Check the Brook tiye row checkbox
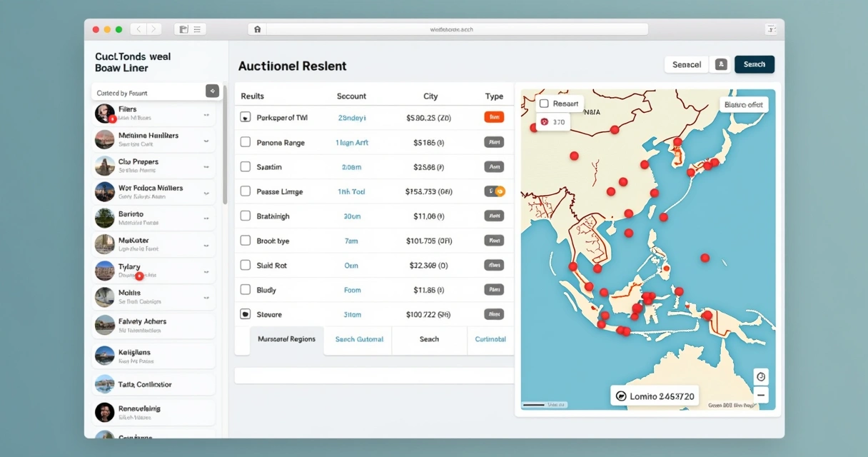 pyautogui.click(x=246, y=241)
